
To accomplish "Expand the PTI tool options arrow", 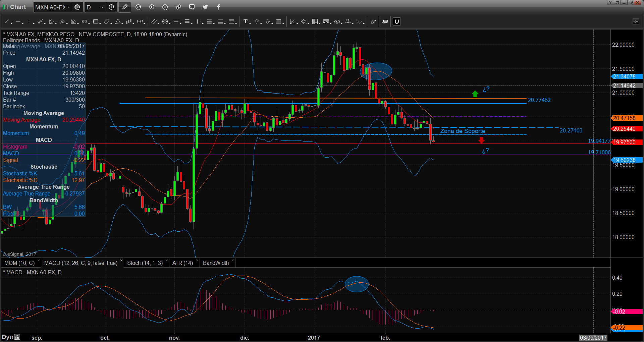I will click(353, 23).
